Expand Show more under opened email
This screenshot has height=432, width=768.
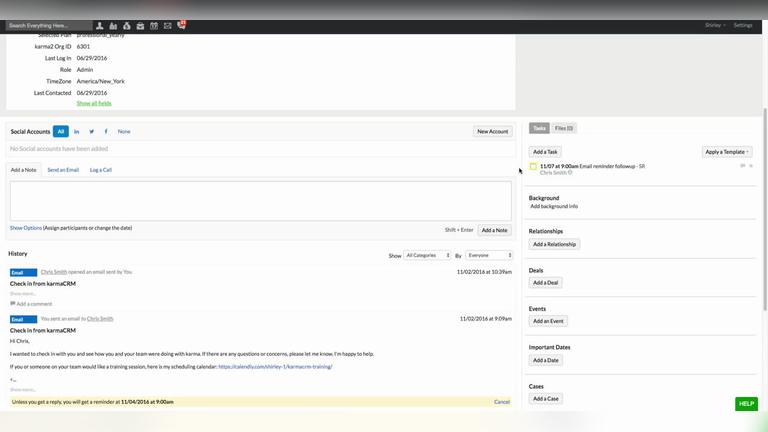pyautogui.click(x=23, y=293)
